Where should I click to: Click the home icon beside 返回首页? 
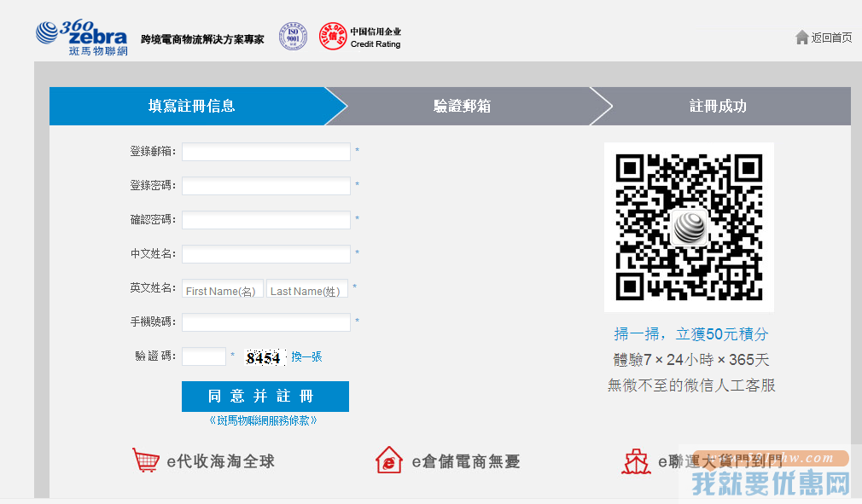801,38
